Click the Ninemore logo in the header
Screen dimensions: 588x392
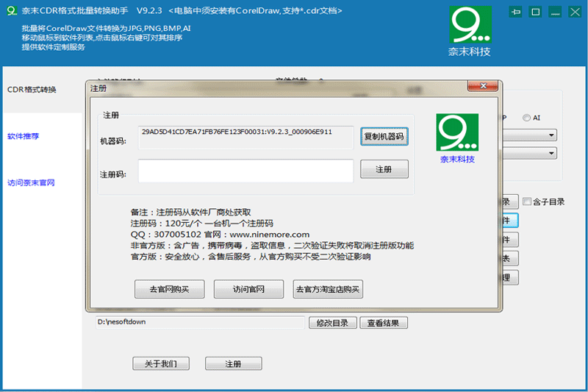470,24
